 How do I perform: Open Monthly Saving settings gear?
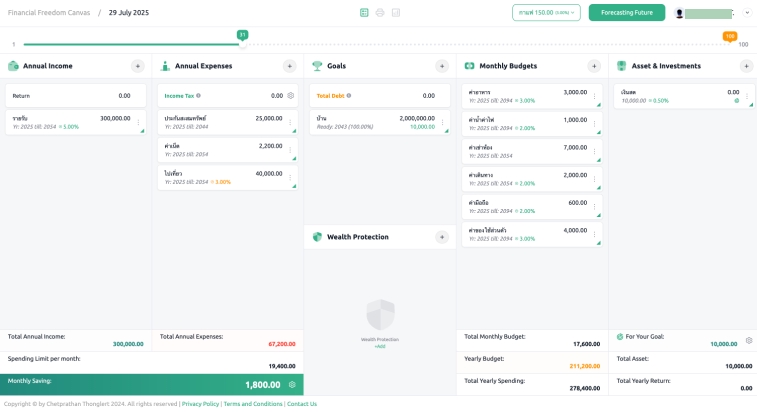292,384
